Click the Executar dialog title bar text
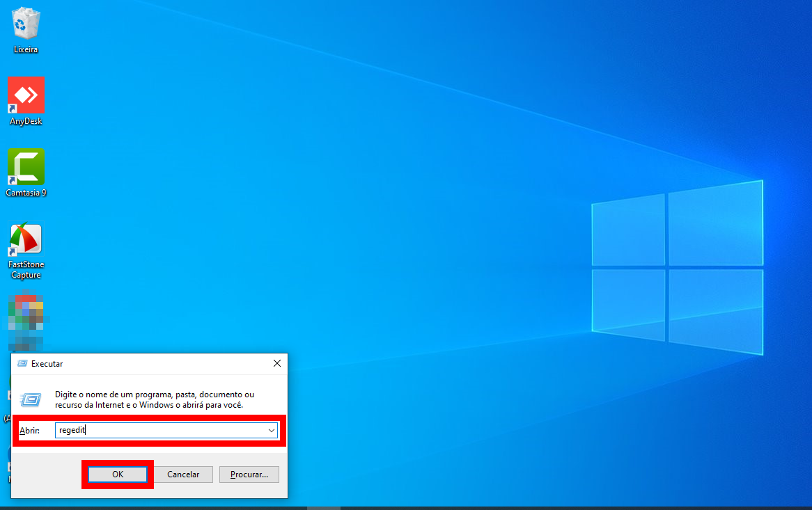Viewport: 812px width, 510px height. [x=47, y=364]
